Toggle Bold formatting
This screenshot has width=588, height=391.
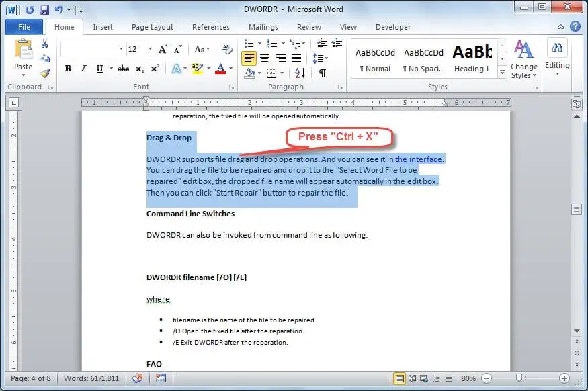[x=68, y=69]
